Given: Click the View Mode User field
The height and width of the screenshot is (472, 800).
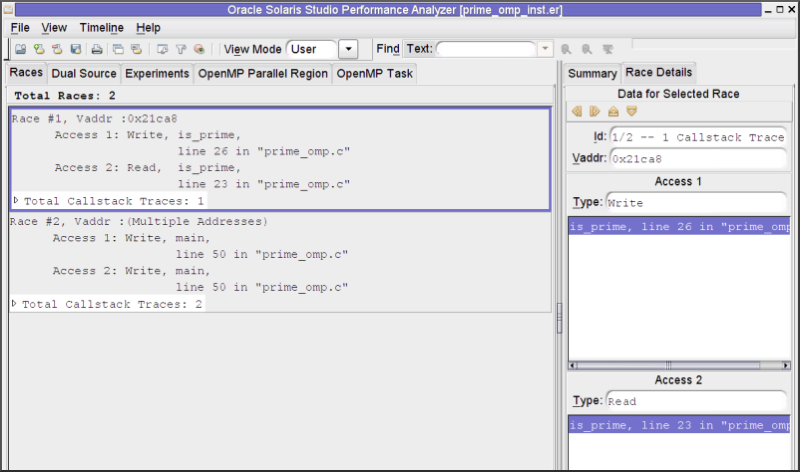Looking at the screenshot, I should tap(312, 49).
